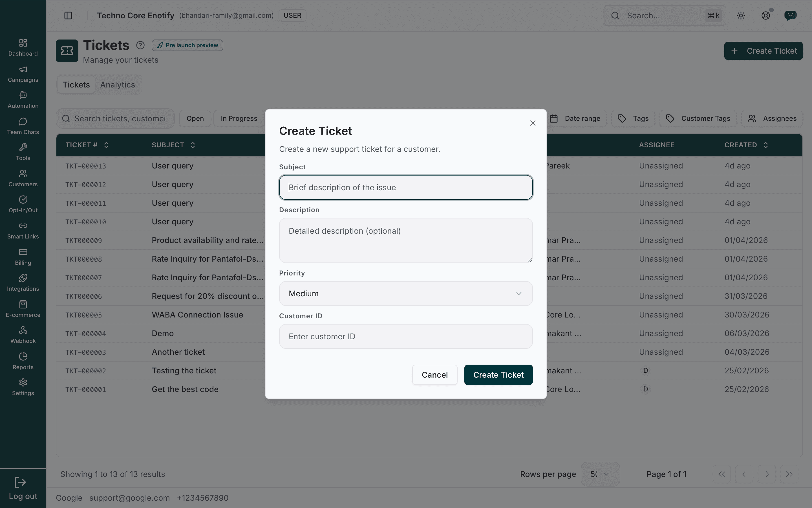Click the Customer ID input field
Image resolution: width=812 pixels, height=508 pixels.
pos(406,336)
